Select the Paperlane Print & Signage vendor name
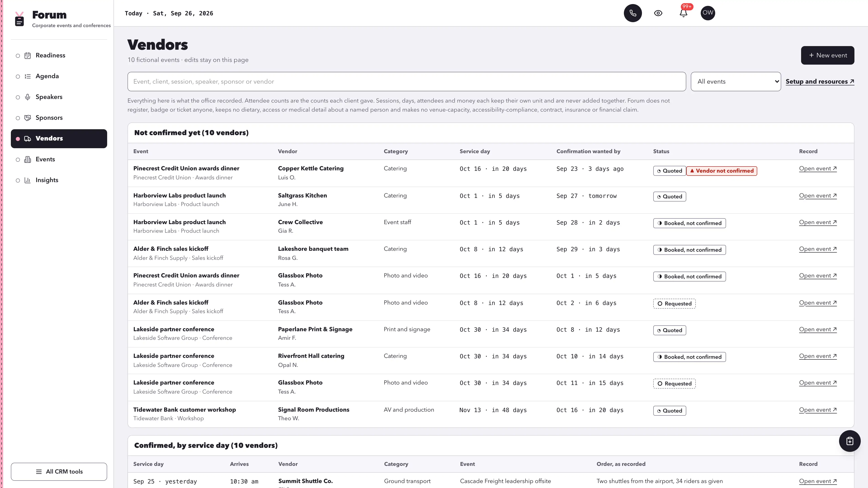This screenshot has width=868, height=488. [x=315, y=329]
